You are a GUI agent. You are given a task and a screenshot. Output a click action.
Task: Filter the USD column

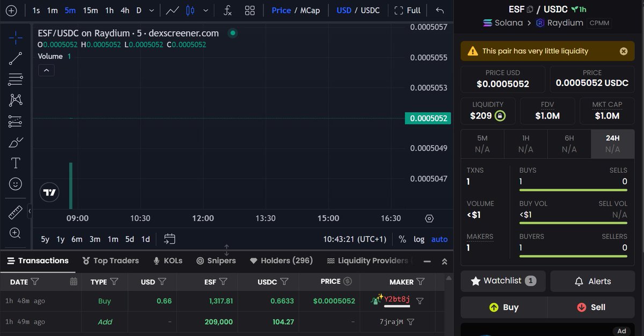(162, 281)
